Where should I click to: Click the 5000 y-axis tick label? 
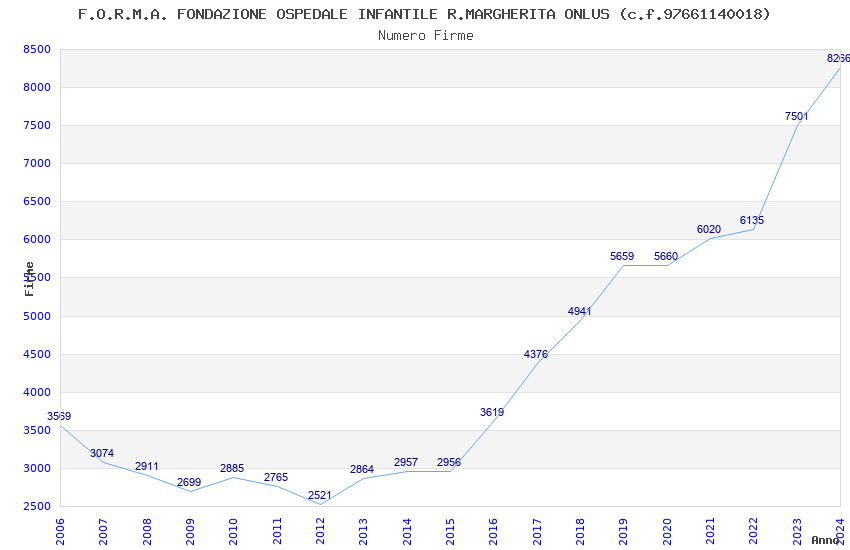[37, 316]
